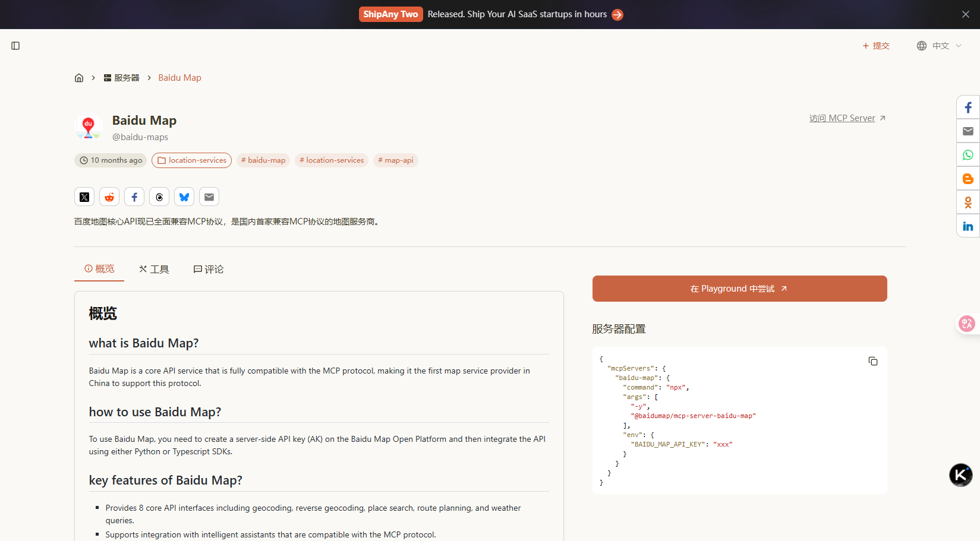The height and width of the screenshot is (541, 980).
Task: Click 在 Playground 中尝试 button
Action: pyautogui.click(x=740, y=289)
